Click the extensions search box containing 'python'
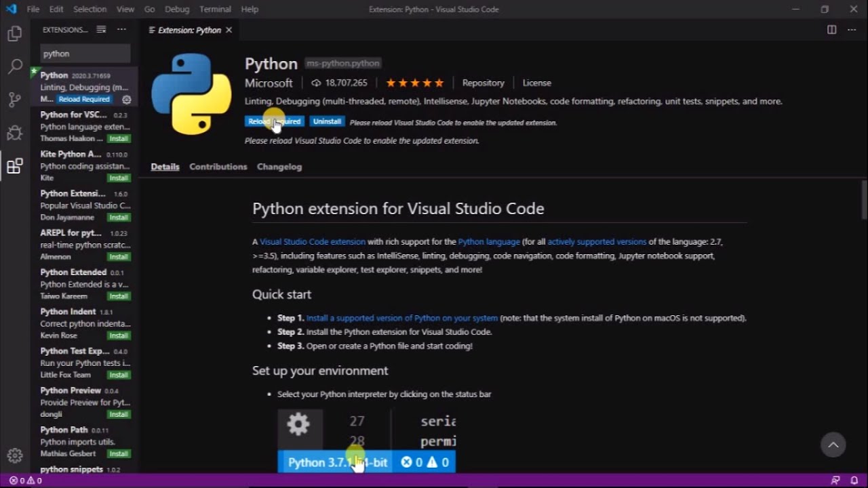Viewport: 868px width, 488px height. 85,54
